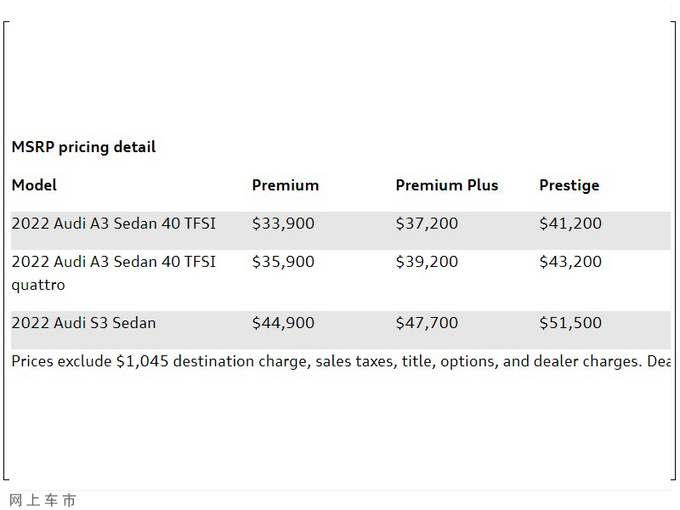Screen dimensions: 680x510
Task: Click the 网上车市 watermark text
Action: click(x=42, y=500)
